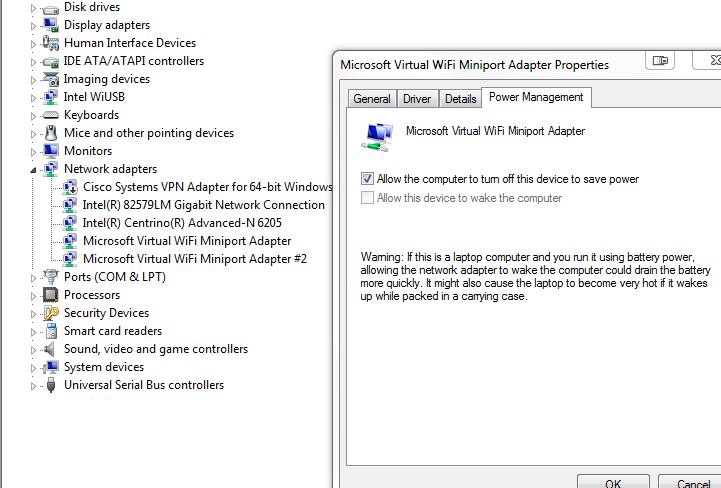The image size is (721, 488).
Task: Expand the Ports (COM & LPT) node
Action: (34, 277)
